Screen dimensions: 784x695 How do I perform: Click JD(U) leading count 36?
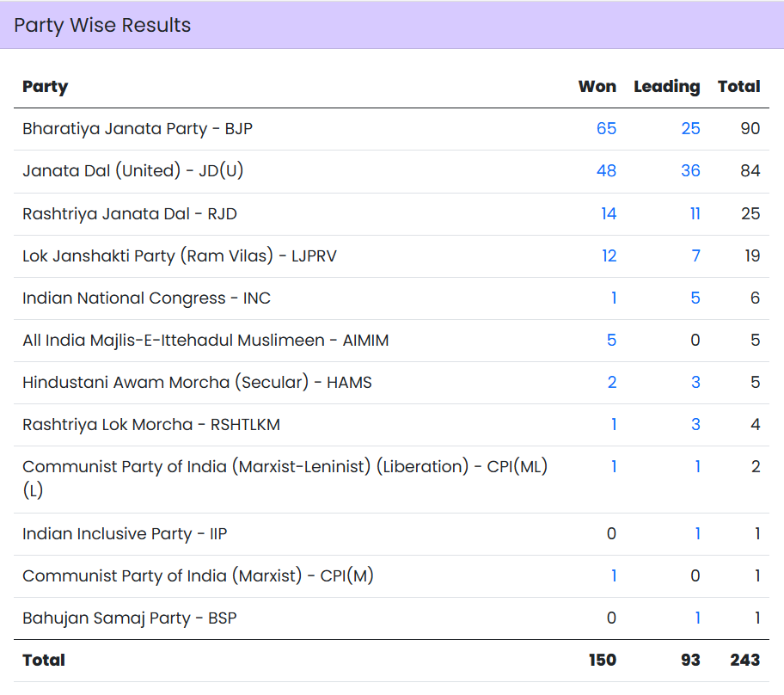(690, 171)
